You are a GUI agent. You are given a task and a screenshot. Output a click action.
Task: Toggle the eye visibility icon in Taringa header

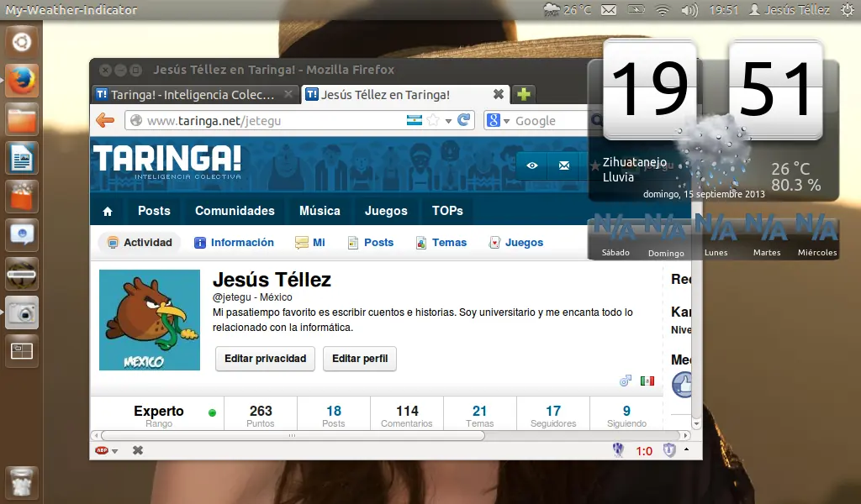pyautogui.click(x=532, y=165)
